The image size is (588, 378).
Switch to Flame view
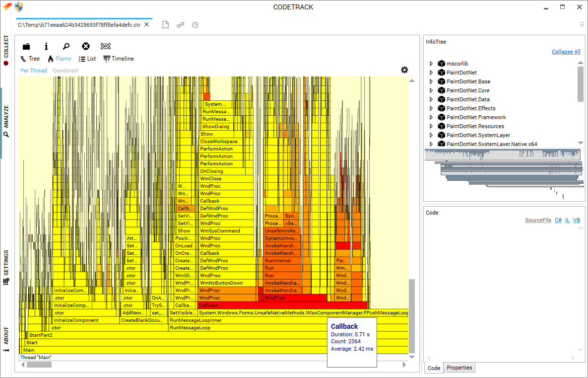59,59
